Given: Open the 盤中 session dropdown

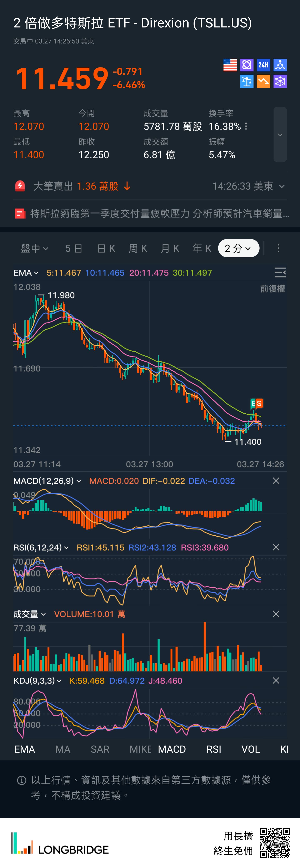Looking at the screenshot, I should click(34, 248).
